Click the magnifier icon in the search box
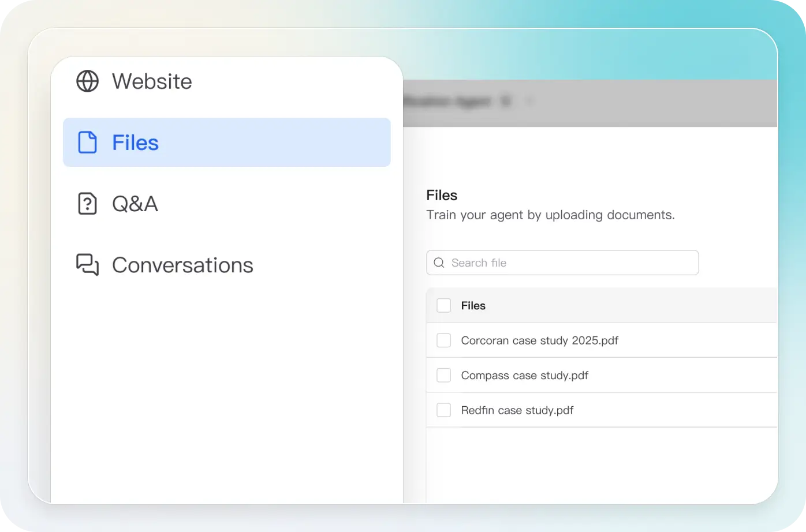This screenshot has width=806, height=532. tap(439, 263)
